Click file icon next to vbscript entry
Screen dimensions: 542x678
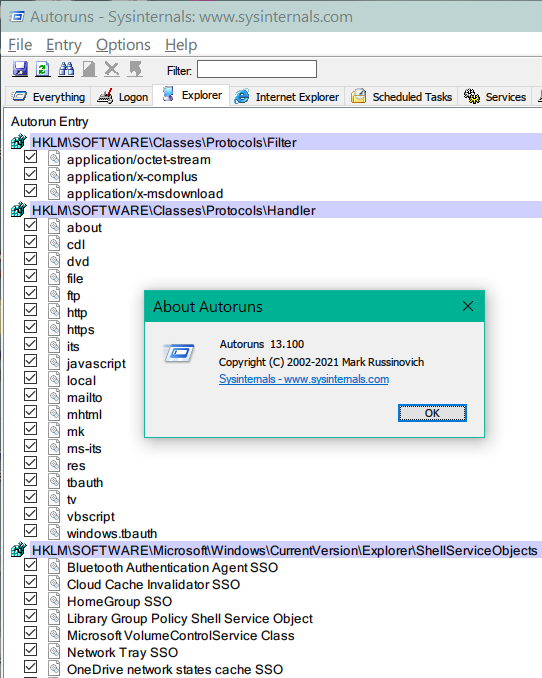(54, 515)
